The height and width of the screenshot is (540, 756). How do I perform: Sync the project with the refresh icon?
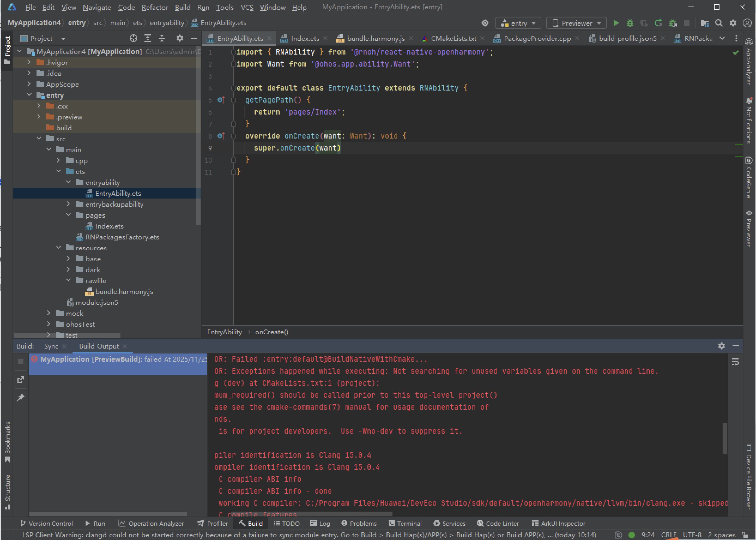pos(658,23)
